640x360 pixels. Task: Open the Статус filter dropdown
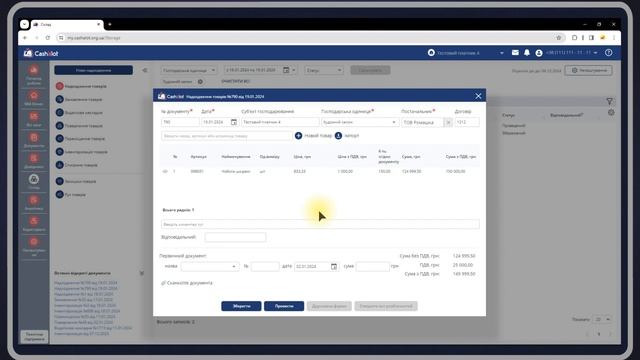tap(324, 70)
